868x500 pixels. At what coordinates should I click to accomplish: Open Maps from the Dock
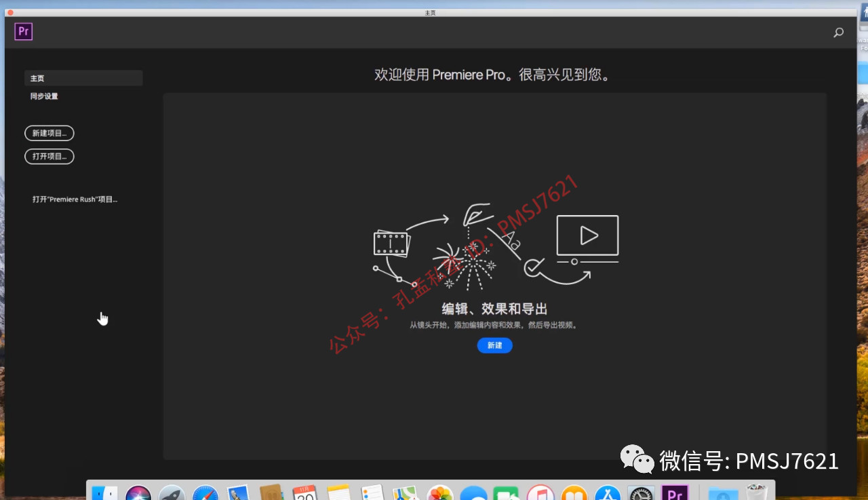pos(406,493)
